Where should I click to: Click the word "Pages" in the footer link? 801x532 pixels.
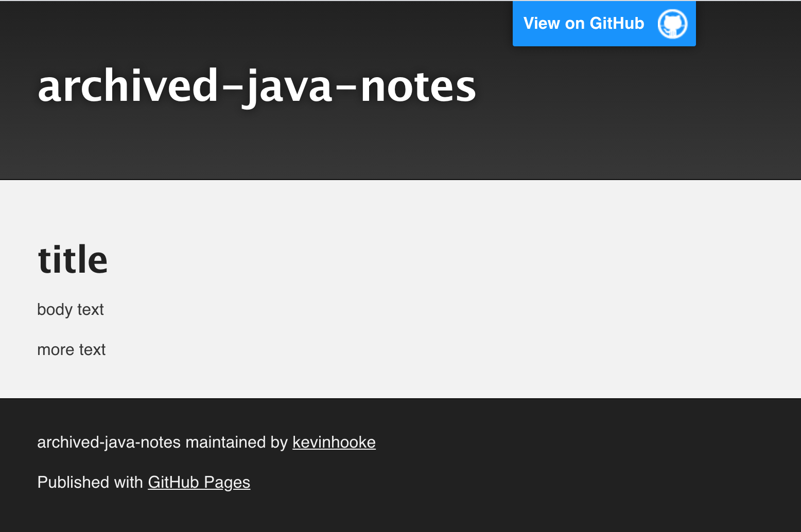pyautogui.click(x=227, y=483)
